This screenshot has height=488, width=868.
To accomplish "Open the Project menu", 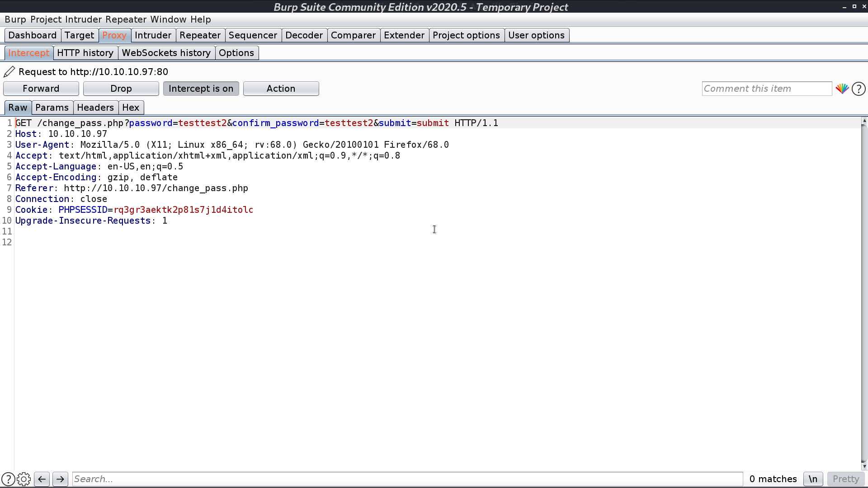I will coord(46,19).
